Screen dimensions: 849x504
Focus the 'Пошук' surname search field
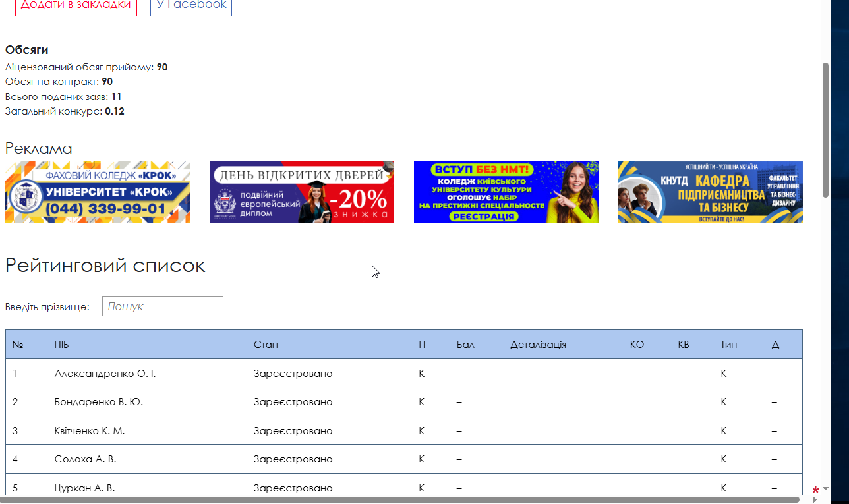[x=163, y=306]
